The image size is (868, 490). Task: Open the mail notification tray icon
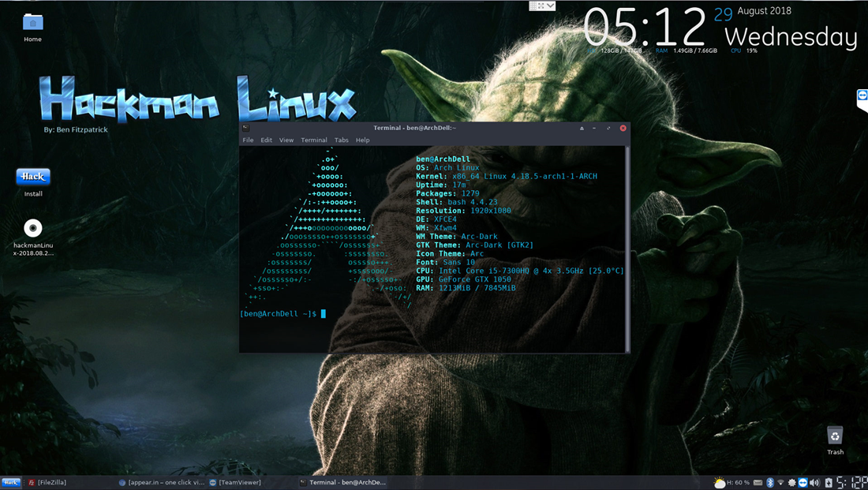pyautogui.click(x=758, y=483)
